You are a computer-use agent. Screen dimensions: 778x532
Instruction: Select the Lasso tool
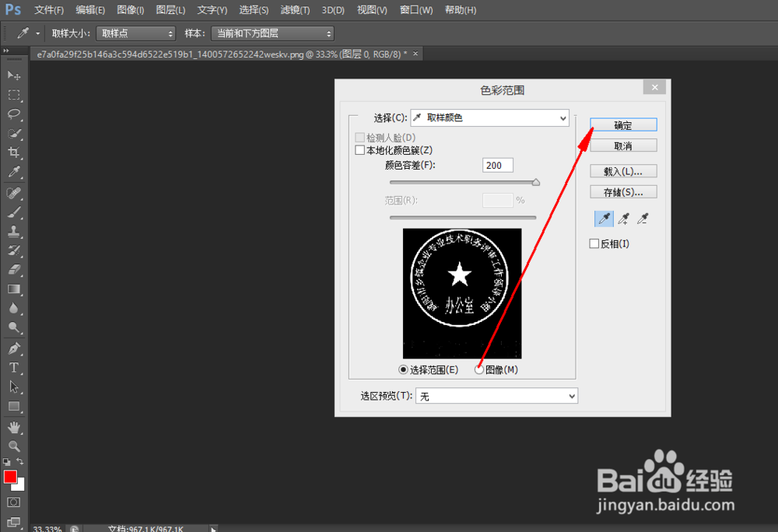[x=14, y=114]
